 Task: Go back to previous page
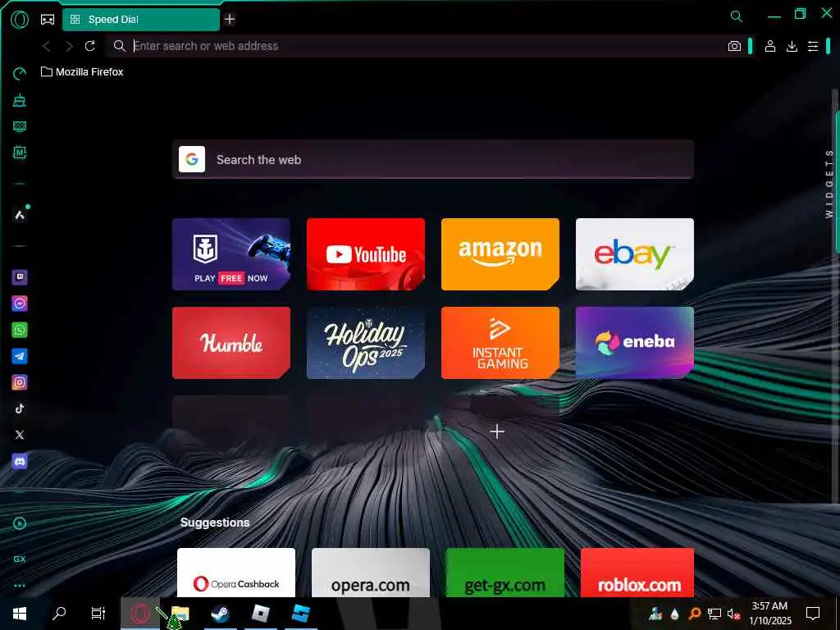point(46,46)
